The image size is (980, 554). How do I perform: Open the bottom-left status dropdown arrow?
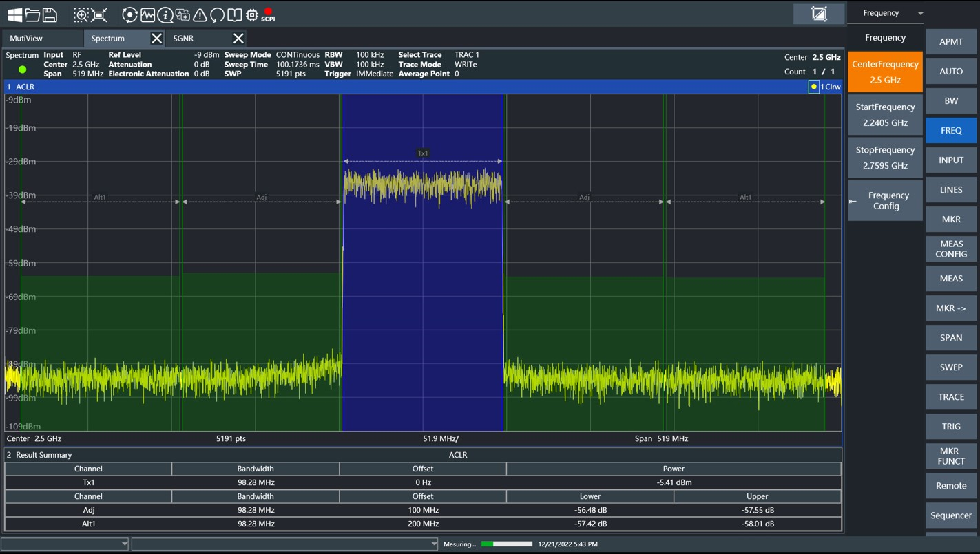(x=125, y=544)
